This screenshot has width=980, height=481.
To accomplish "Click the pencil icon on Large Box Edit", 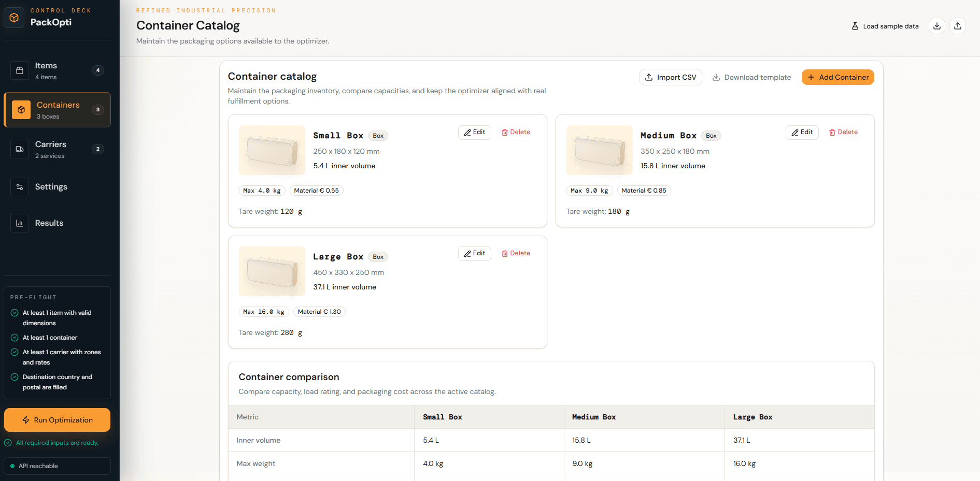I will point(467,254).
